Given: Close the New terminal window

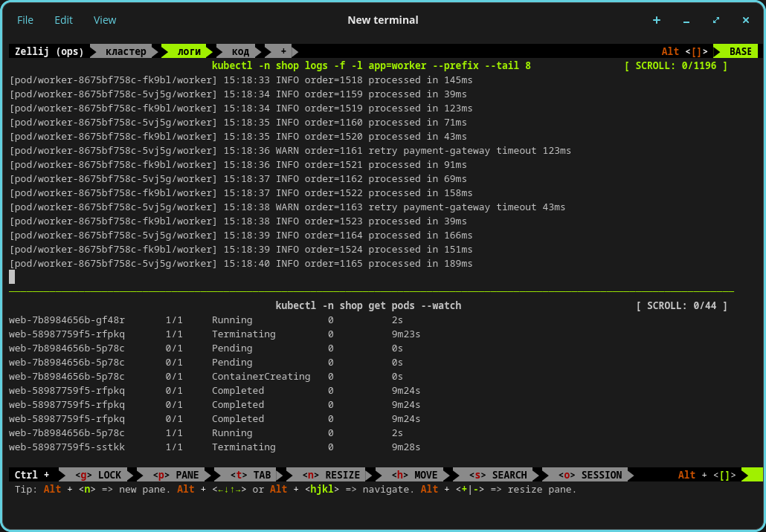Looking at the screenshot, I should 745,20.
